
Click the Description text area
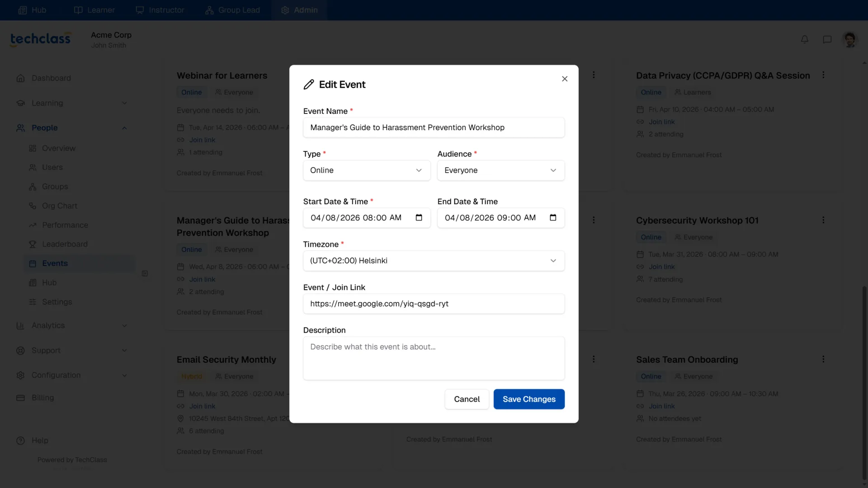(x=434, y=358)
